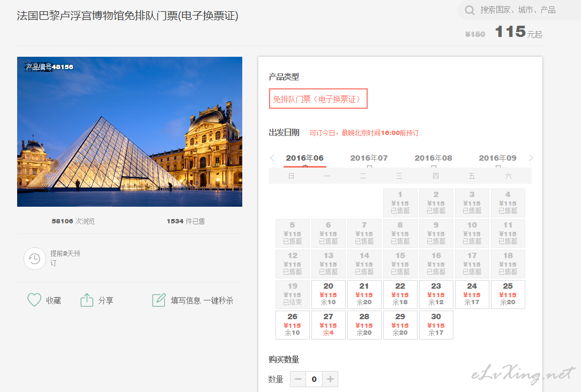Click the quantity value field showing 0
Screen dimensions: 581x392
point(314,379)
